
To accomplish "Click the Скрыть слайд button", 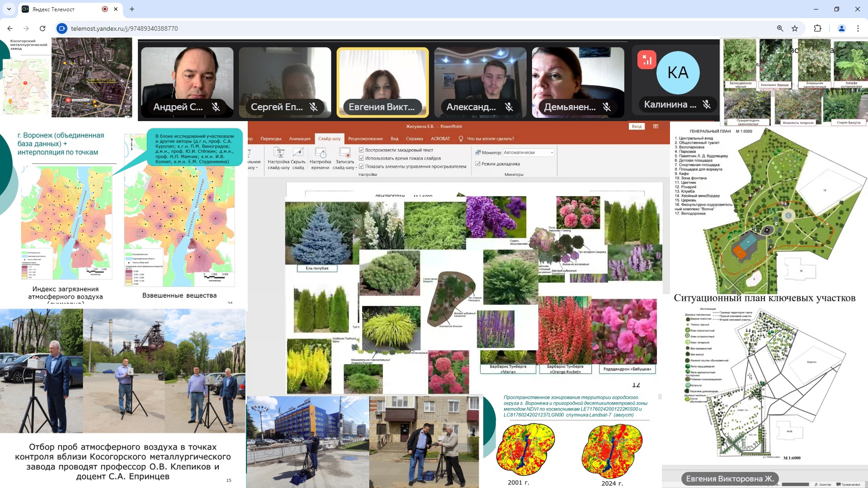I will (298, 158).
